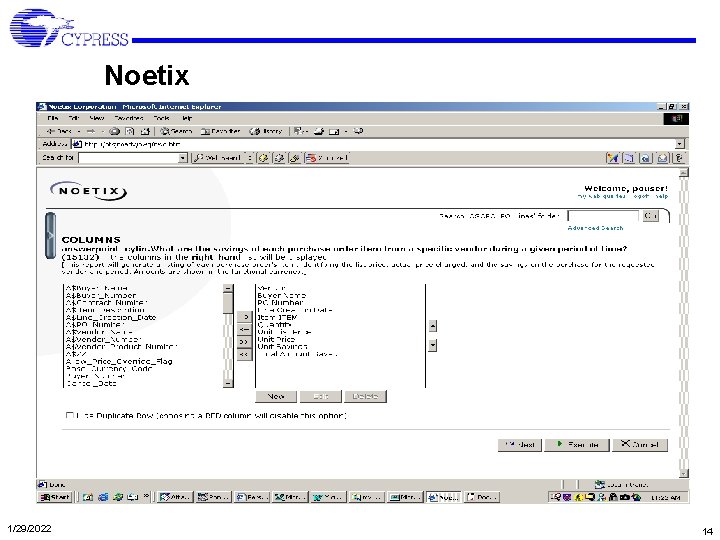The image size is (720, 540).
Task: Click the Mail icon in the toolbar
Action: 299,131
